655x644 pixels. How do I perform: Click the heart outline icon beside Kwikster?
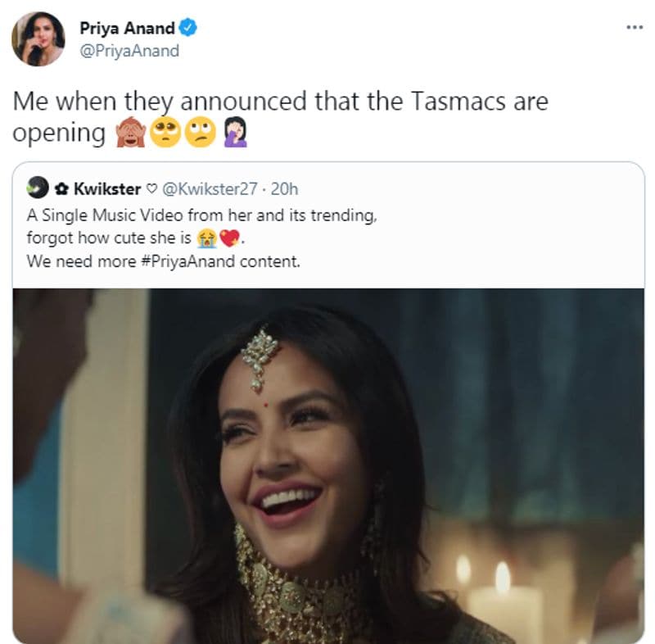[151, 189]
